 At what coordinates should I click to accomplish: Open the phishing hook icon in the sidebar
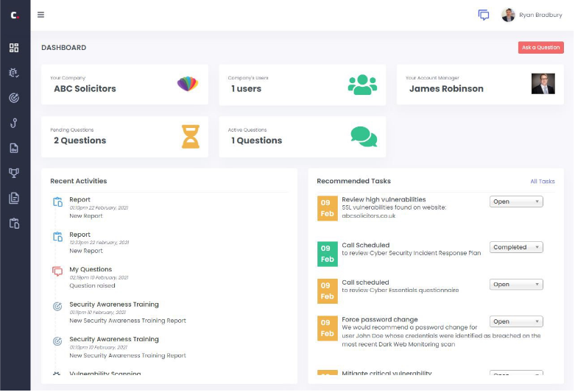pyautogui.click(x=14, y=123)
